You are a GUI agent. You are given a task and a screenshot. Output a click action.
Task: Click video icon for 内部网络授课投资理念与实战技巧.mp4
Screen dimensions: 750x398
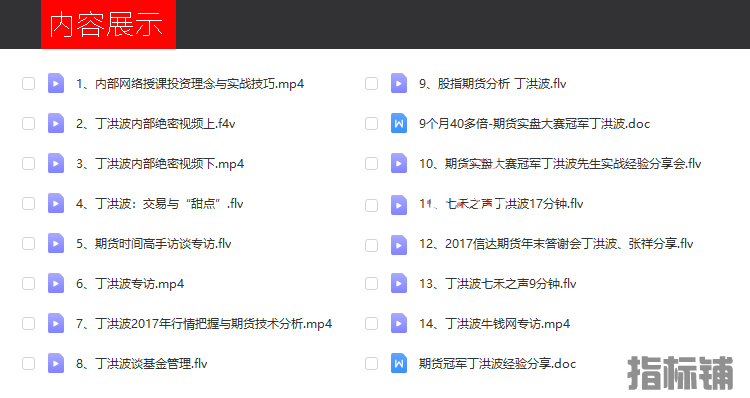coord(56,84)
